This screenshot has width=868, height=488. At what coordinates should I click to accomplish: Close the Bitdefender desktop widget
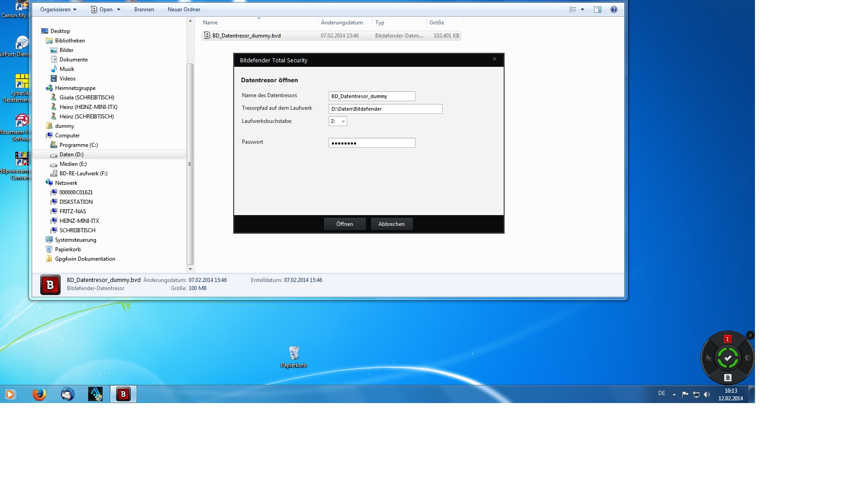click(750, 335)
